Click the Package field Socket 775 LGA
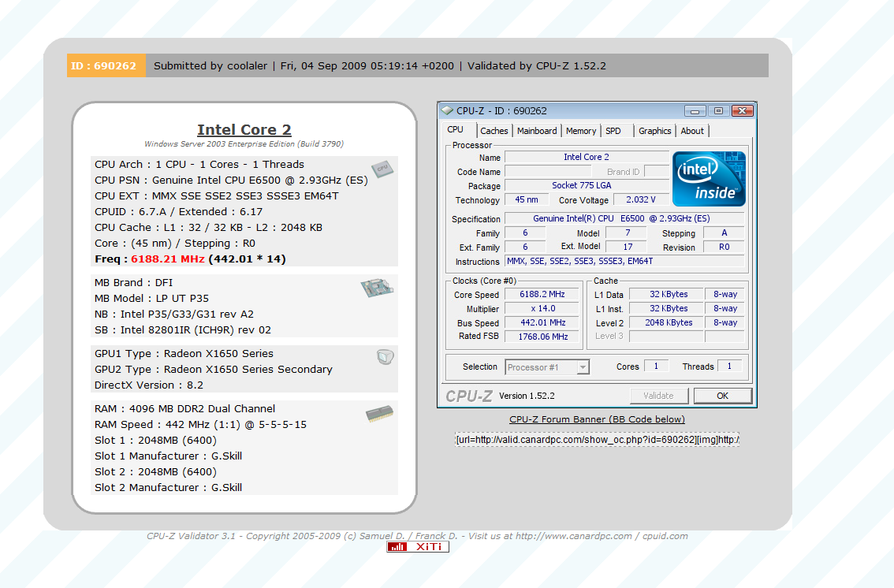Screen dimensions: 894x588 [x=587, y=186]
